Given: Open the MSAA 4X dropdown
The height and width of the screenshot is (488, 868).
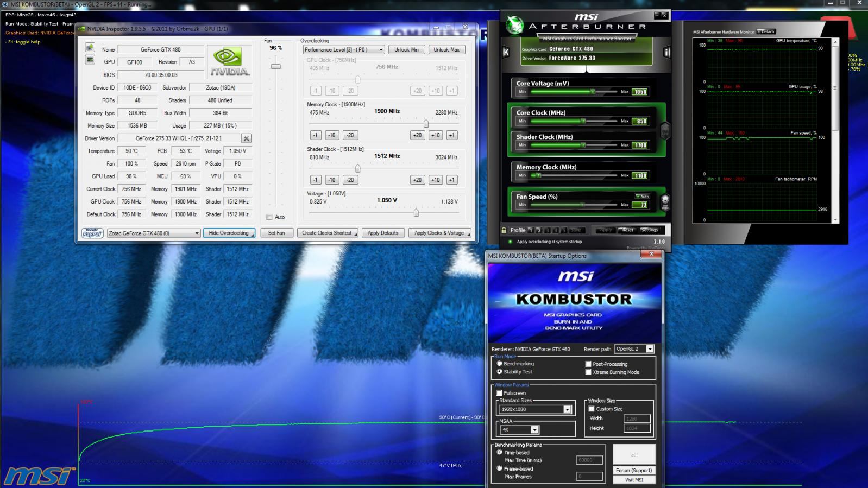Looking at the screenshot, I should tap(519, 429).
